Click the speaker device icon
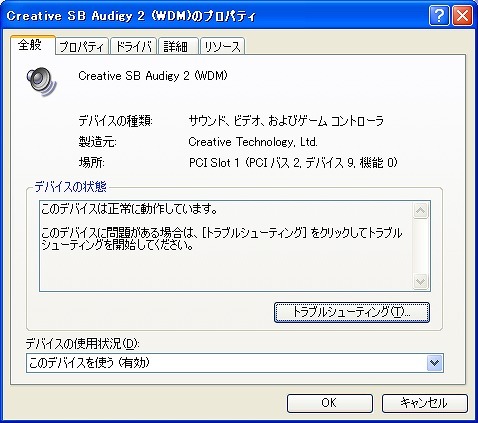Viewport: 478px width, 423px height. [x=42, y=81]
